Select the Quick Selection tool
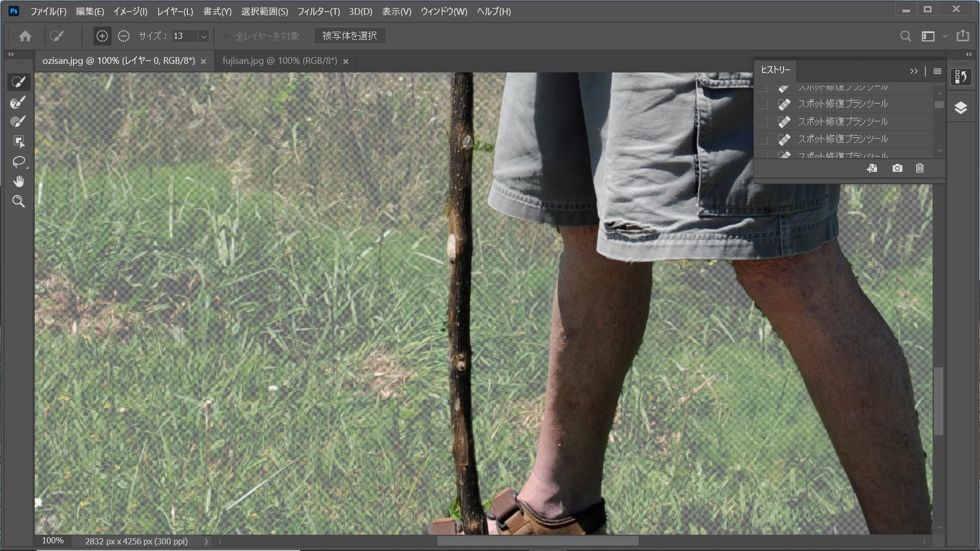Screen dimensions: 980x551 point(18,82)
